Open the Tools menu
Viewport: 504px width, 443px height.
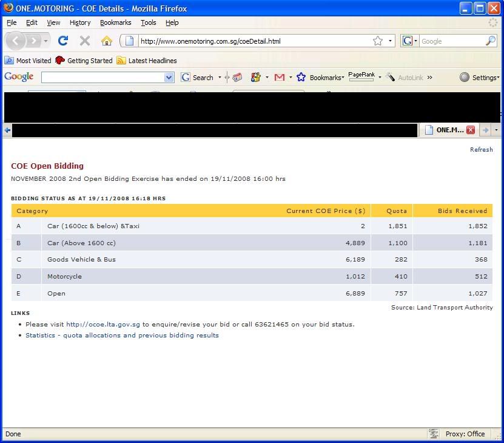(148, 22)
